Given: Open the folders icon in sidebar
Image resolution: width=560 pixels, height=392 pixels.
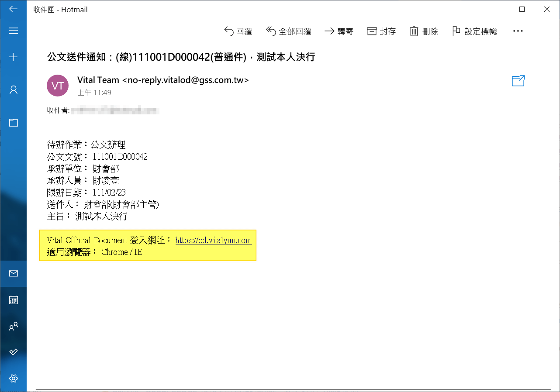Looking at the screenshot, I should pyautogui.click(x=13, y=123).
